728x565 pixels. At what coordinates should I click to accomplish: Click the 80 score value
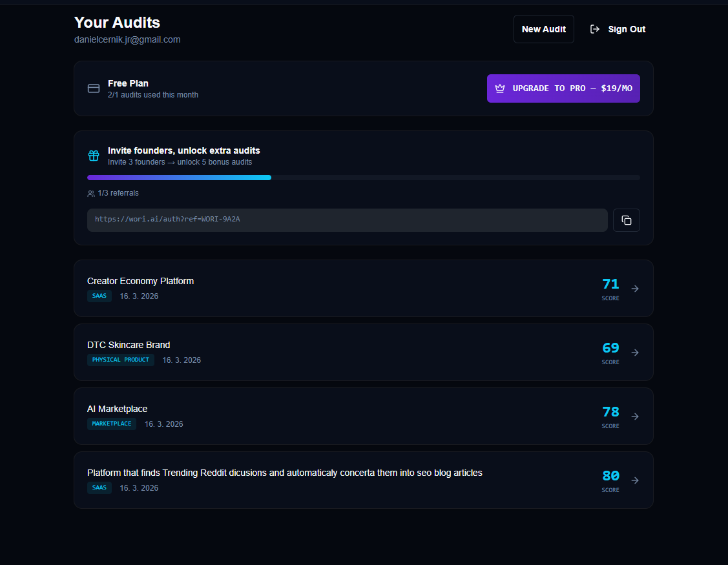coord(610,476)
